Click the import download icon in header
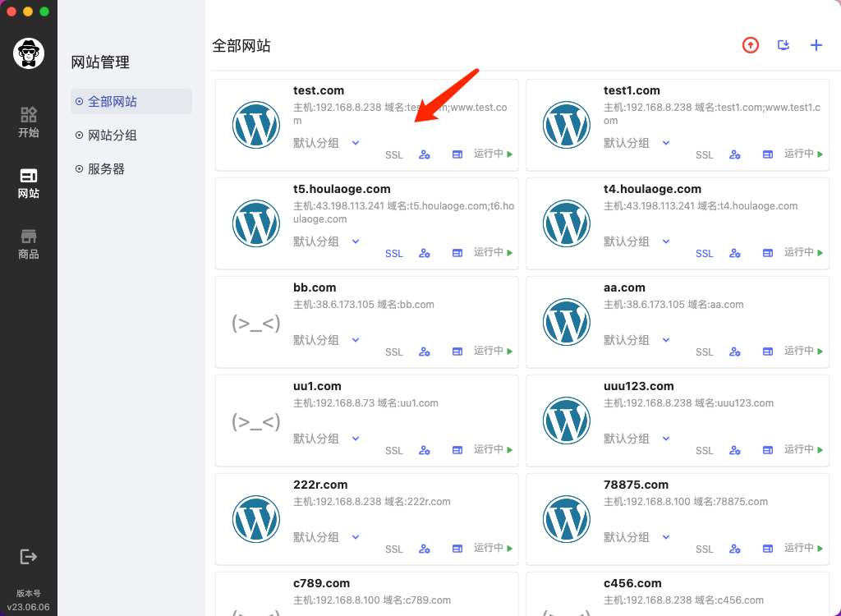The width and height of the screenshot is (841, 616). click(784, 45)
